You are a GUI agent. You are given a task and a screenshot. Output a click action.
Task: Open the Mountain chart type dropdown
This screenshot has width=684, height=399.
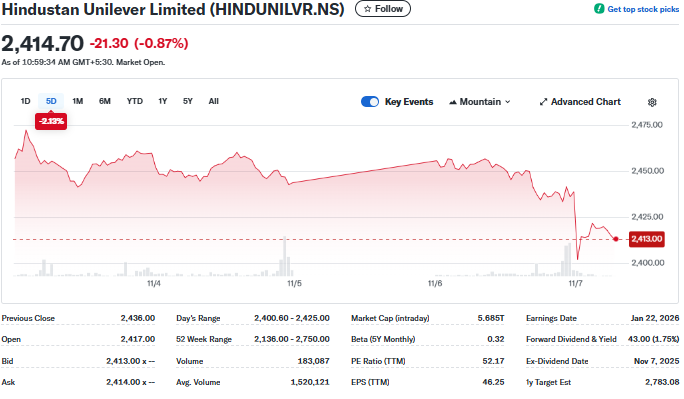click(x=480, y=102)
